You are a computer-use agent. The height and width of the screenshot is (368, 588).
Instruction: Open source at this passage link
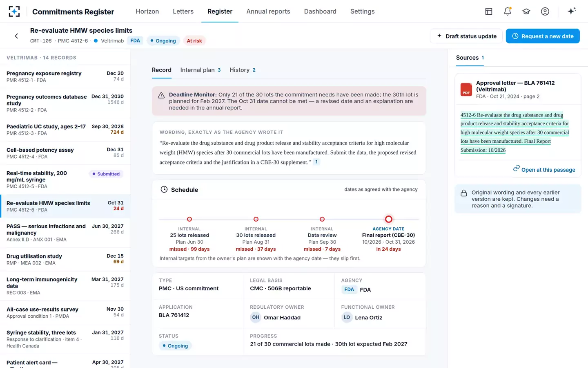(544, 169)
